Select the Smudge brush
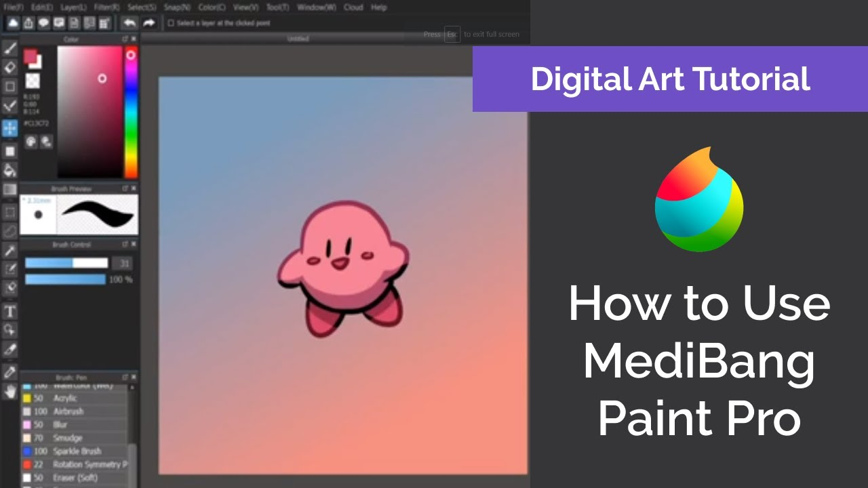 tap(74, 438)
